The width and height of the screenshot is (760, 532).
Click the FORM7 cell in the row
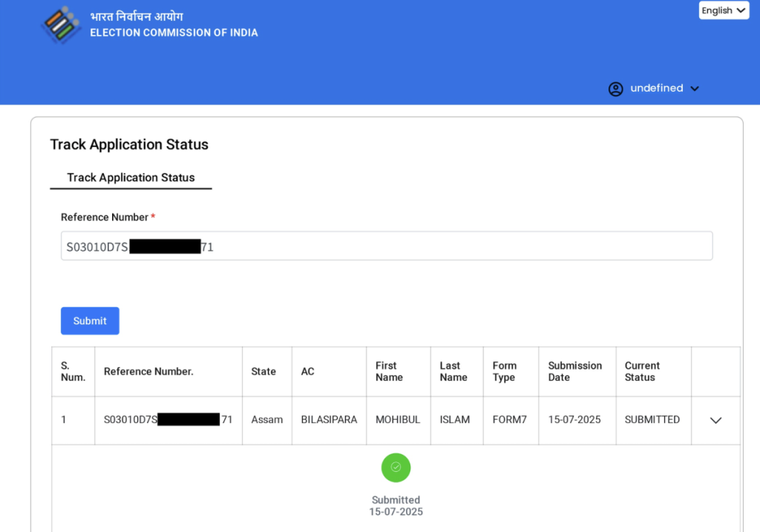pyautogui.click(x=509, y=420)
